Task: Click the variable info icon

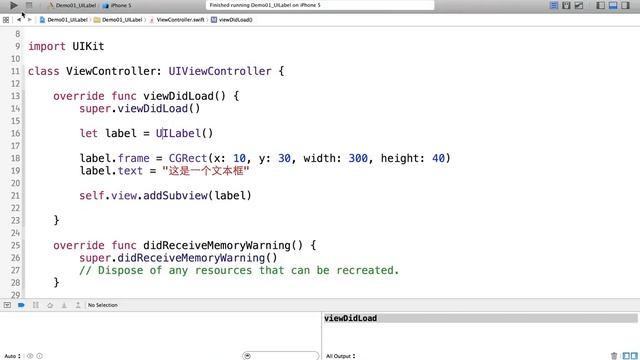Action: click(40, 356)
